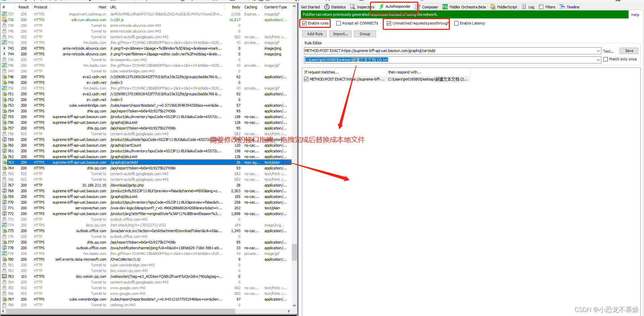
Task: Switch to the Log tab
Action: click(x=528, y=7)
